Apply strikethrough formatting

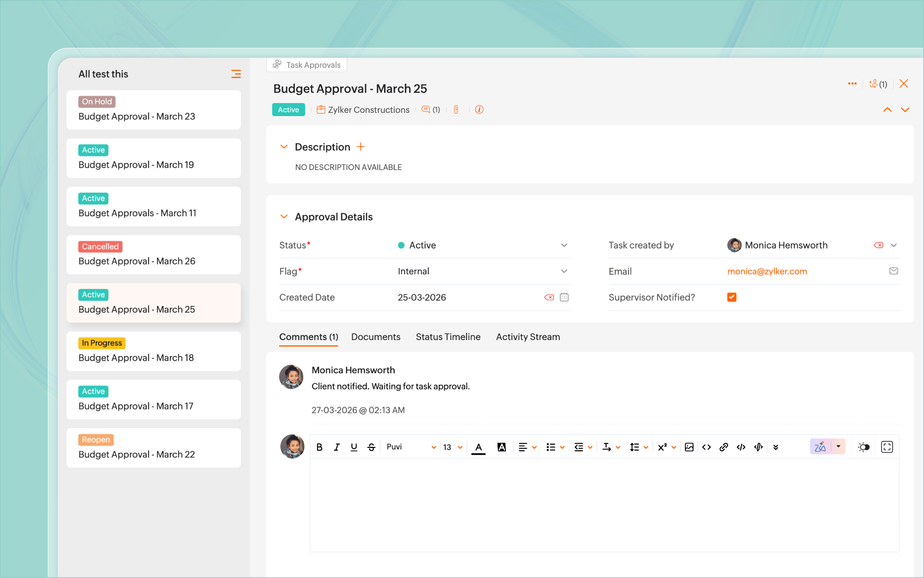pyautogui.click(x=371, y=447)
